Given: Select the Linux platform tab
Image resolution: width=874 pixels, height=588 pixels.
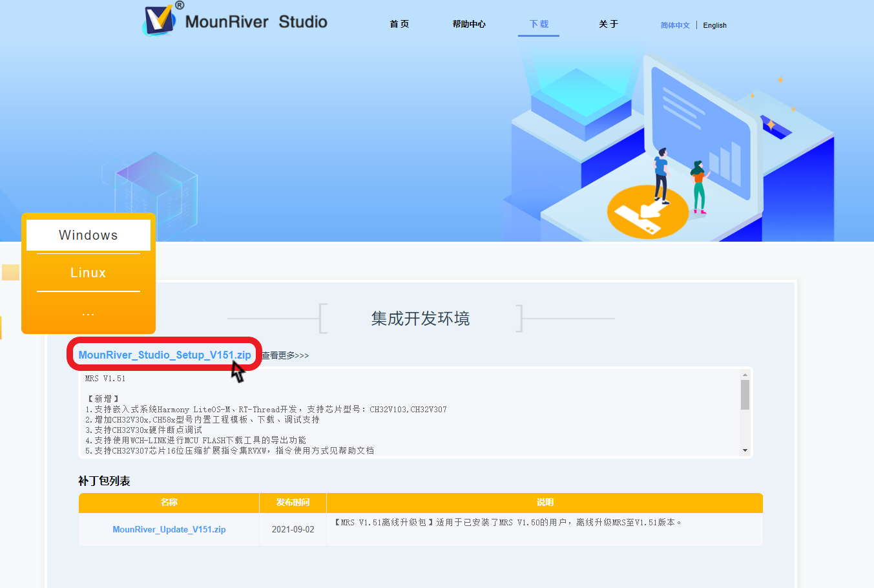Looking at the screenshot, I should (88, 273).
